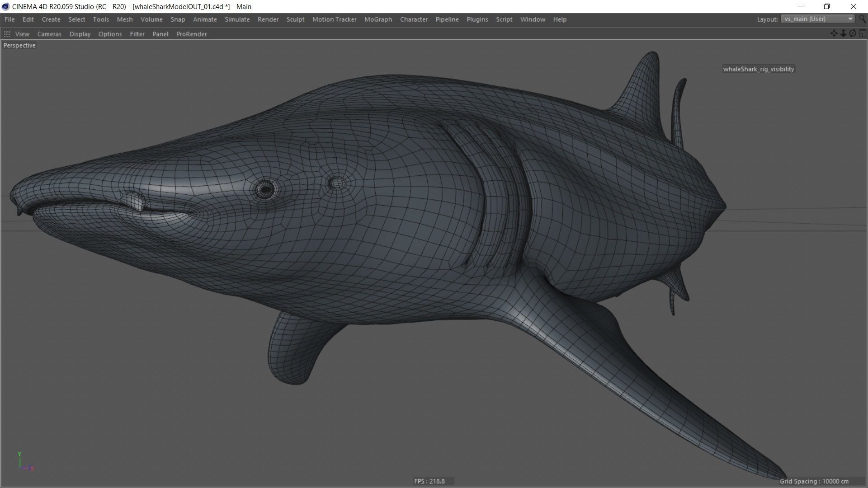The image size is (868, 488).
Task: Click the viewport menu grip handle icon
Action: (x=7, y=34)
